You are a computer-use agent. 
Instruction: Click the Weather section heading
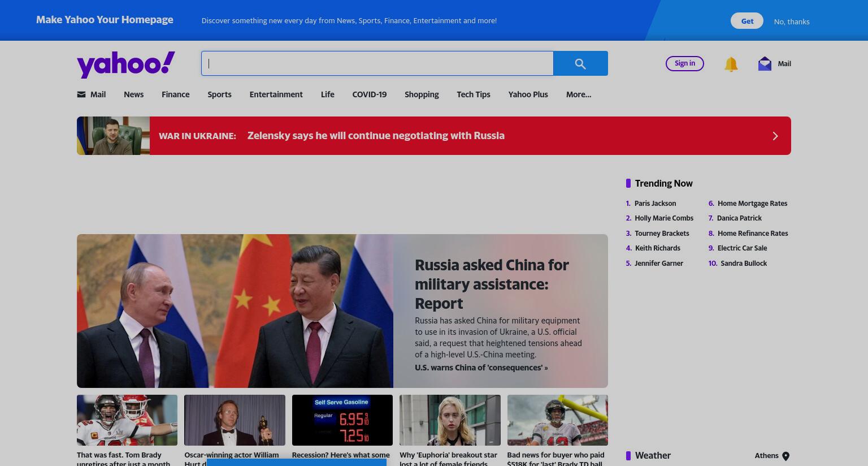coord(653,456)
